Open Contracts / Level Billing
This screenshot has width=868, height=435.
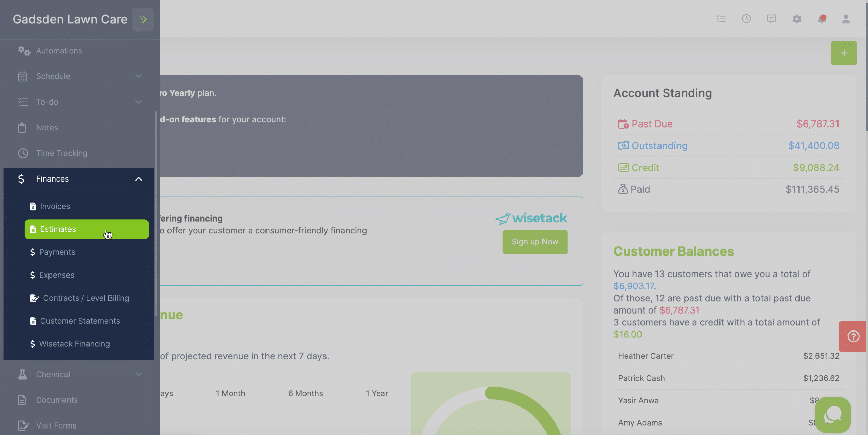[87, 298]
